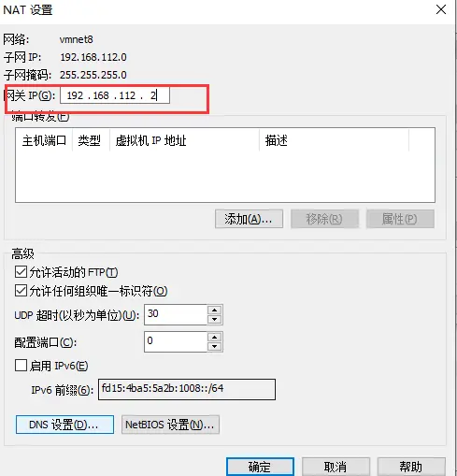The height and width of the screenshot is (476, 457).
Task: Open help with 帮助 button
Action: coord(411,467)
